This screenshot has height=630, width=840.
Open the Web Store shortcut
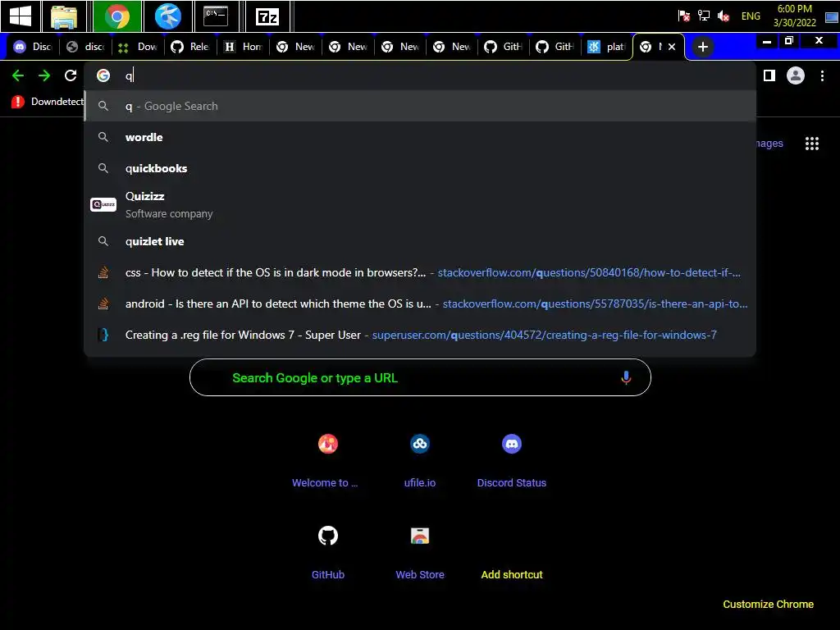click(419, 552)
